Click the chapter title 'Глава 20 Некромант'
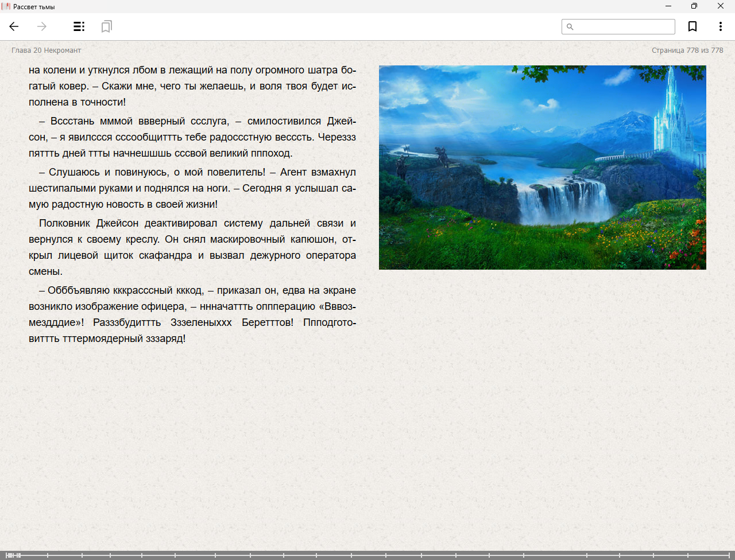The image size is (735, 560). (x=46, y=50)
